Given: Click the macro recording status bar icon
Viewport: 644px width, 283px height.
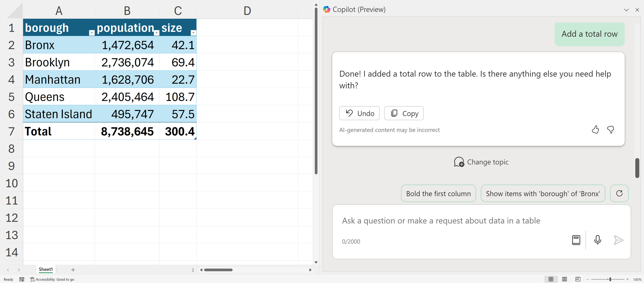Looking at the screenshot, I should point(22,279).
